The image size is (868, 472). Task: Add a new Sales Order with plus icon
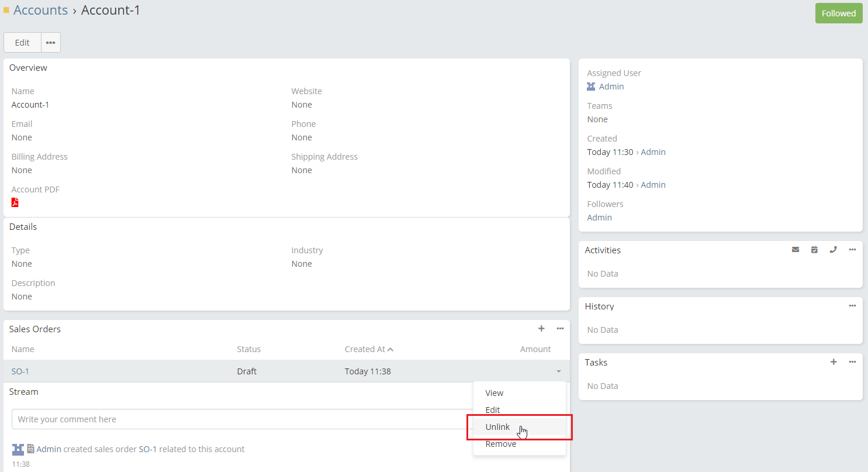click(541, 329)
